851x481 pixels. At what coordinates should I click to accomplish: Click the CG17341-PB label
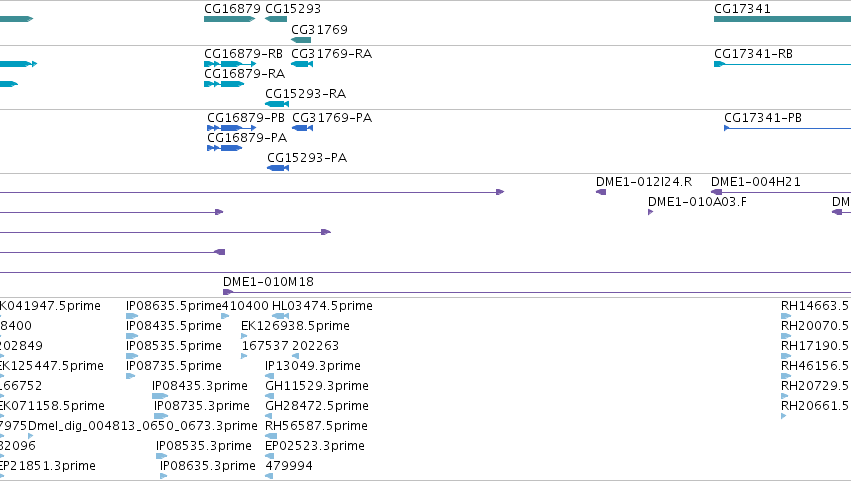pyautogui.click(x=763, y=118)
